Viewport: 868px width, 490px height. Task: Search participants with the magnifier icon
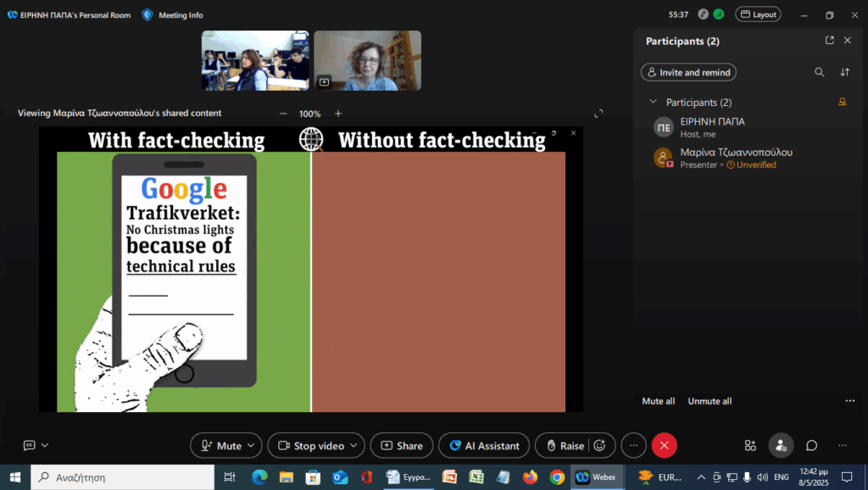coord(820,72)
